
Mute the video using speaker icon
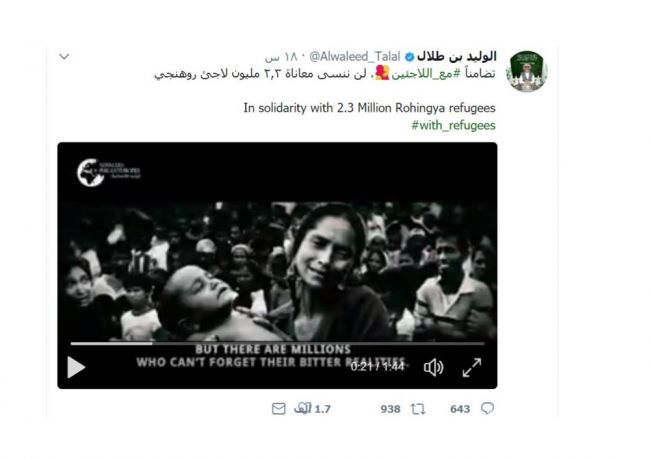(434, 367)
